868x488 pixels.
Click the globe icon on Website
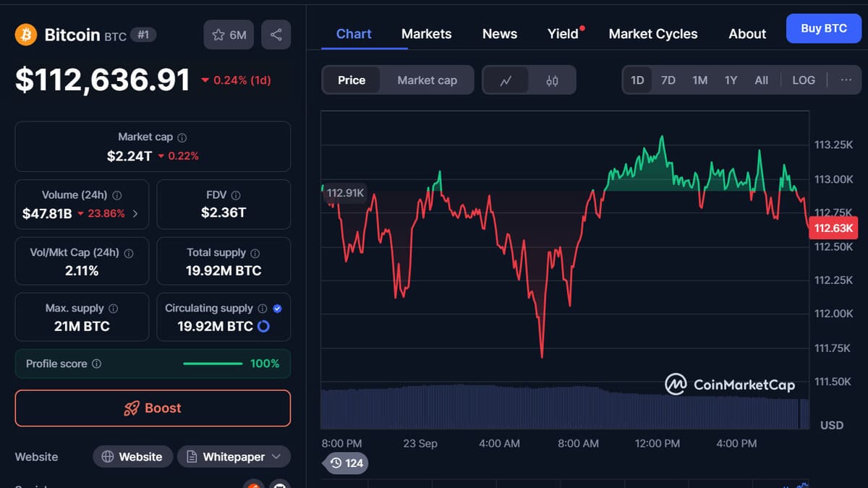point(108,457)
